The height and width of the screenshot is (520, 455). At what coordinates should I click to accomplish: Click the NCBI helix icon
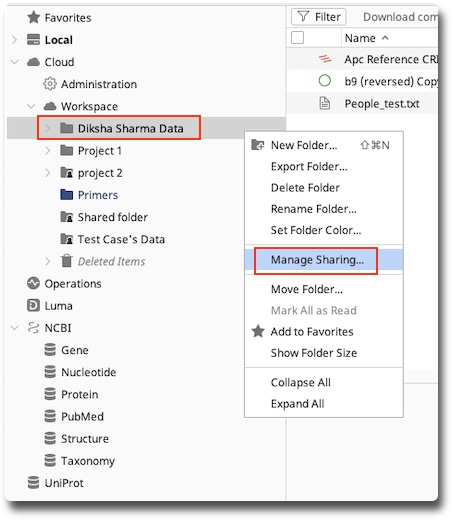coord(33,328)
